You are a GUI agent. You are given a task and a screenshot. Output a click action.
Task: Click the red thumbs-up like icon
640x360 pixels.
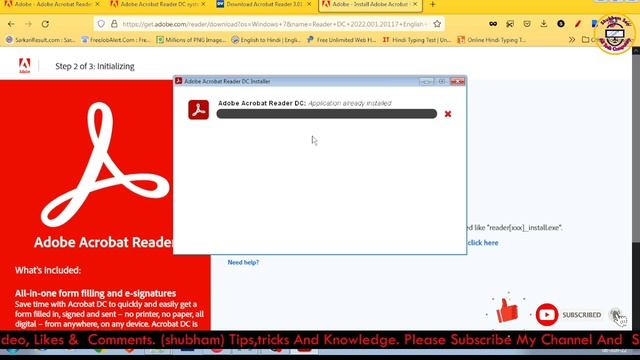(507, 310)
